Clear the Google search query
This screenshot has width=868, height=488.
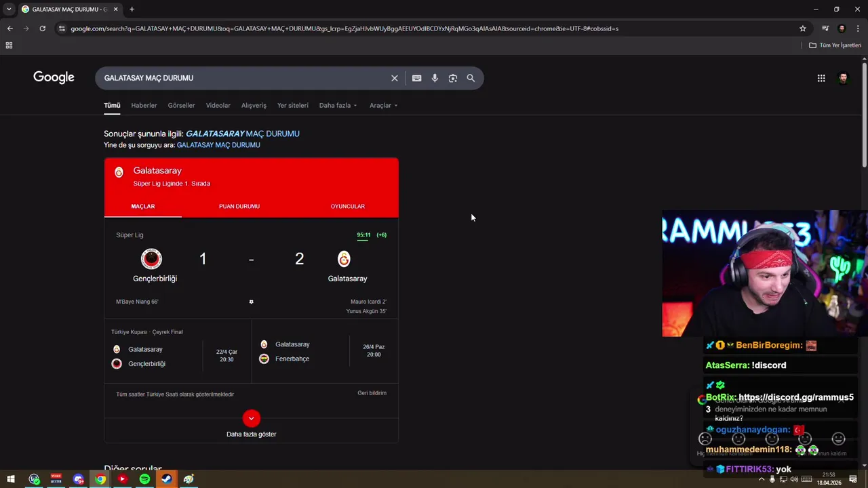pos(395,78)
